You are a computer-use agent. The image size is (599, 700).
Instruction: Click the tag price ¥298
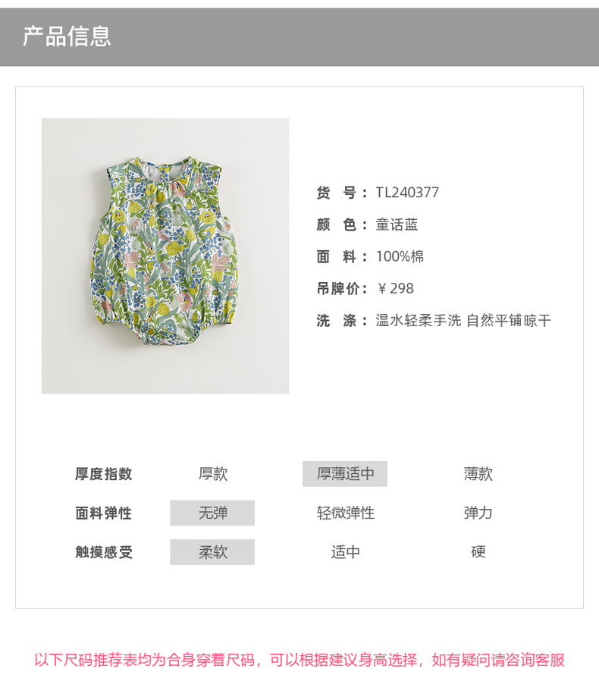click(396, 288)
